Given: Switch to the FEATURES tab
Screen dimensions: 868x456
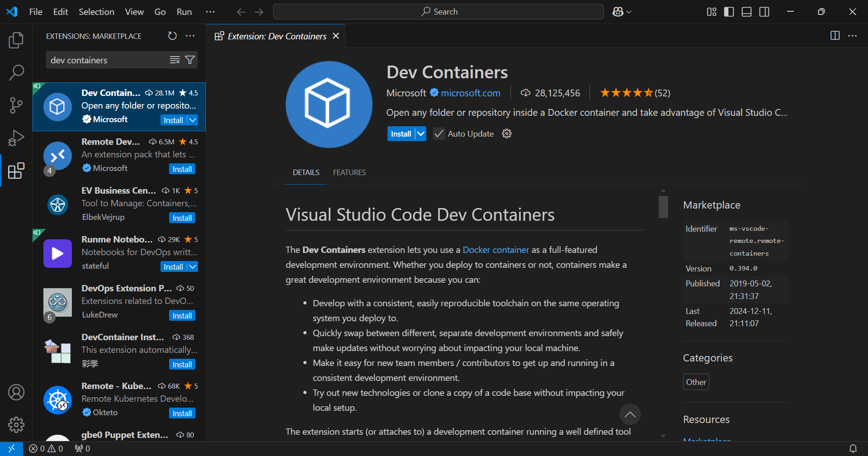Looking at the screenshot, I should [349, 172].
